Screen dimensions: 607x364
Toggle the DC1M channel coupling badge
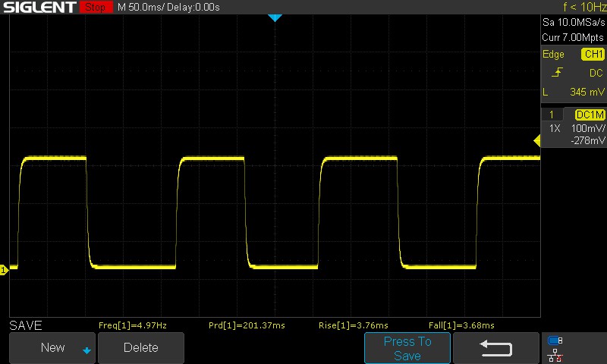[590, 115]
